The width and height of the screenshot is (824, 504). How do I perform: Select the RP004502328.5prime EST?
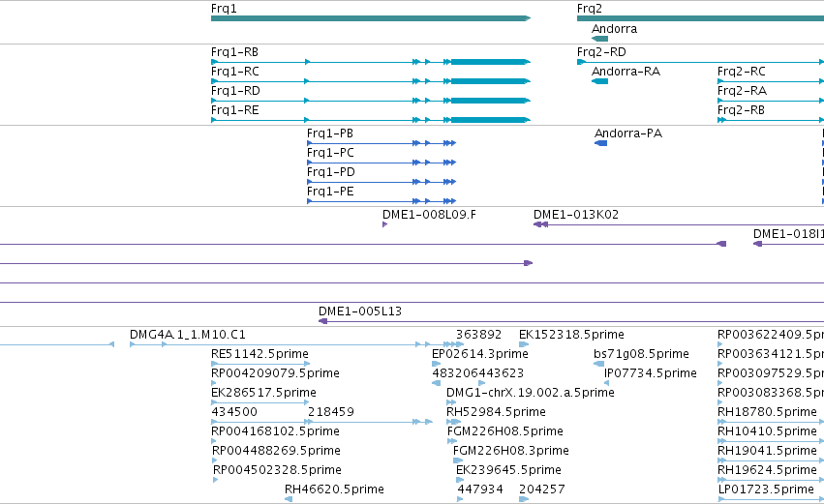pyautogui.click(x=216, y=480)
